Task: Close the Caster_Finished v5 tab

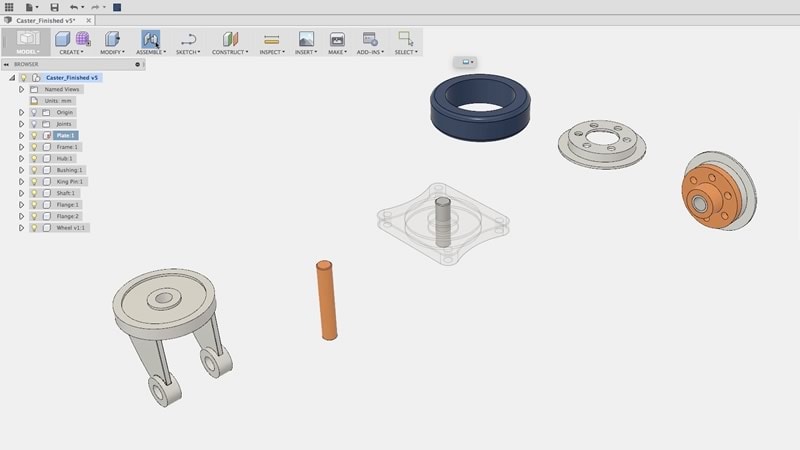Action: [x=89, y=20]
